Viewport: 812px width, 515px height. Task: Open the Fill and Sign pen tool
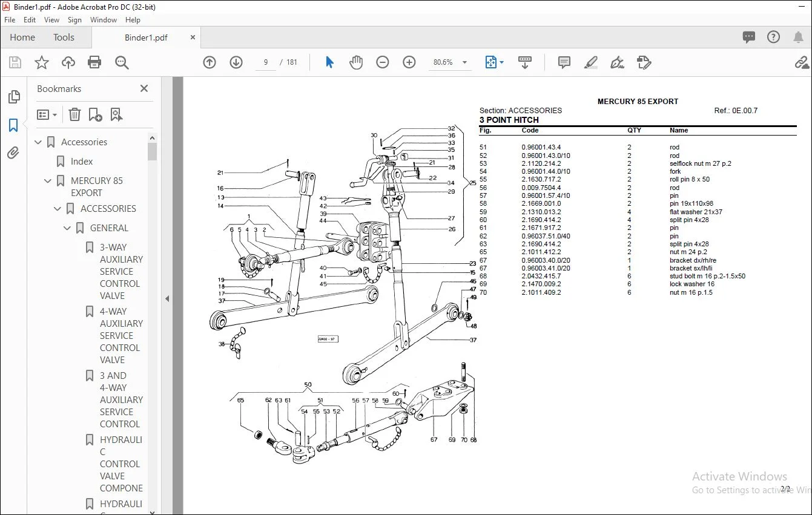(x=617, y=62)
